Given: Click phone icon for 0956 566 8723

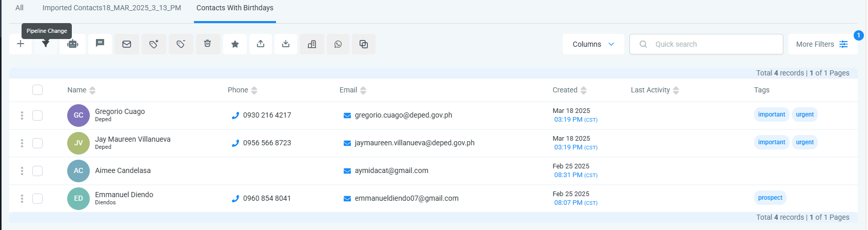Looking at the screenshot, I should tap(235, 143).
